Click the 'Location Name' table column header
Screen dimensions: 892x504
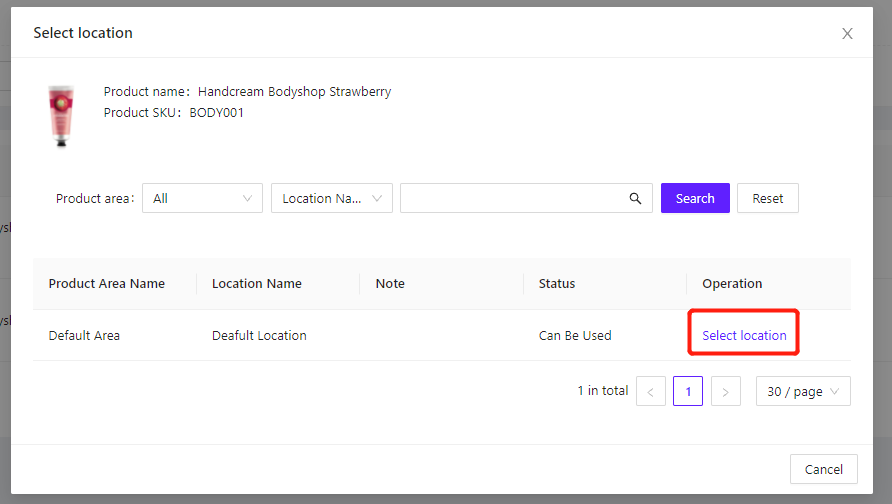(257, 284)
